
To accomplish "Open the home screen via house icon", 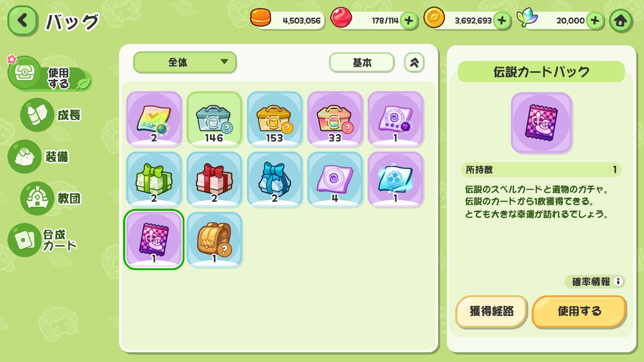I will 621,21.
